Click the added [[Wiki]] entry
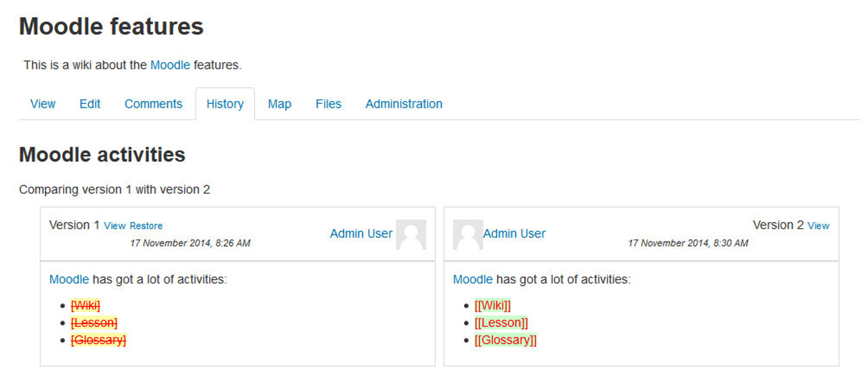The height and width of the screenshot is (389, 868). (492, 306)
